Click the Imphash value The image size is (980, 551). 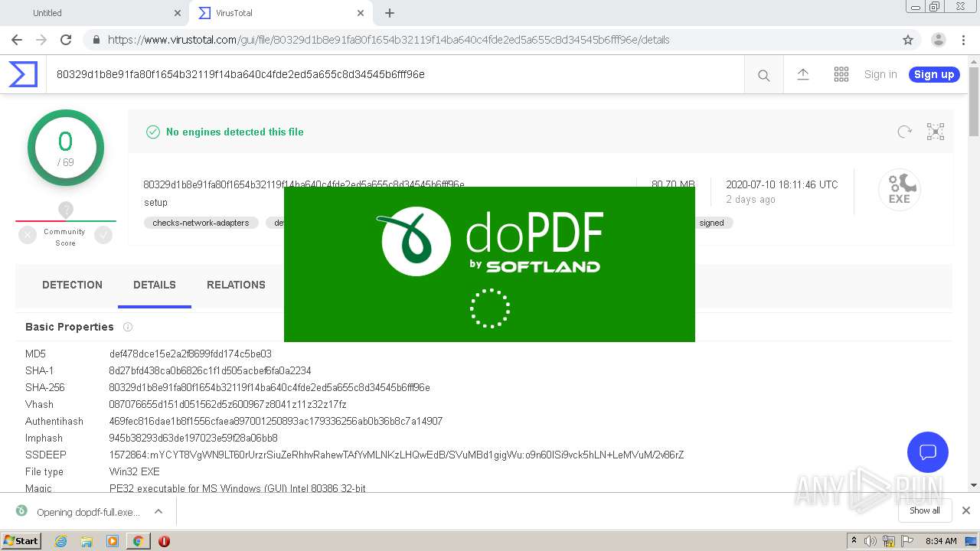193,438
